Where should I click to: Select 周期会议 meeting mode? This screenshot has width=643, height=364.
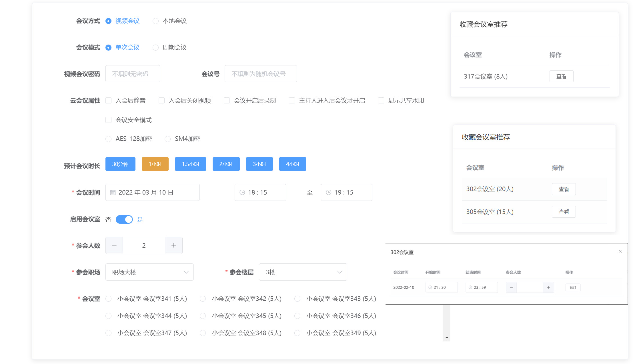click(x=155, y=47)
